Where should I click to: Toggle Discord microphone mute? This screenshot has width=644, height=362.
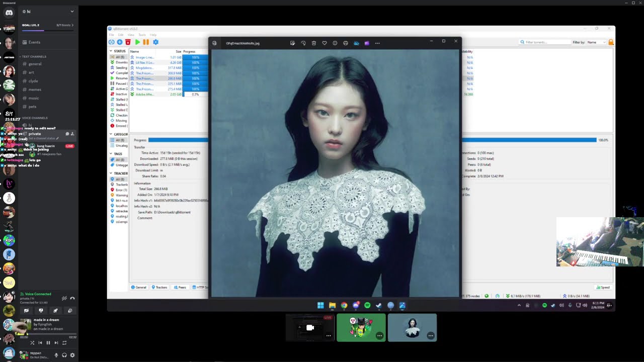point(56,355)
